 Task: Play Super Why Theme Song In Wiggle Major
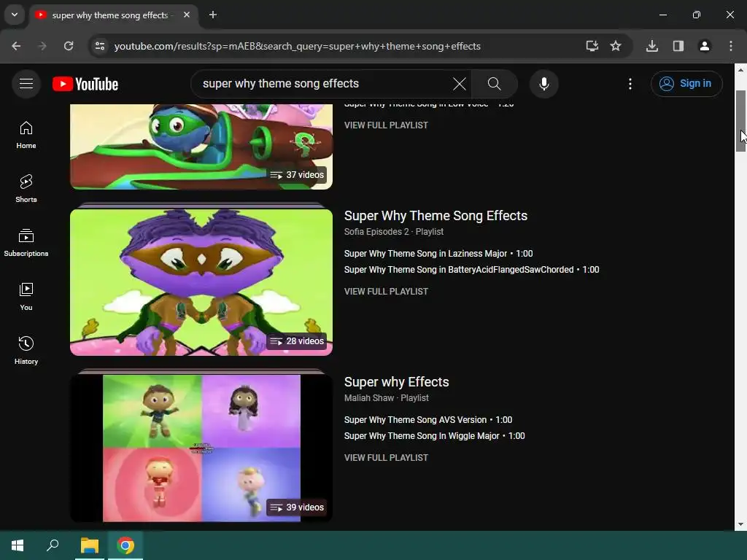point(434,436)
